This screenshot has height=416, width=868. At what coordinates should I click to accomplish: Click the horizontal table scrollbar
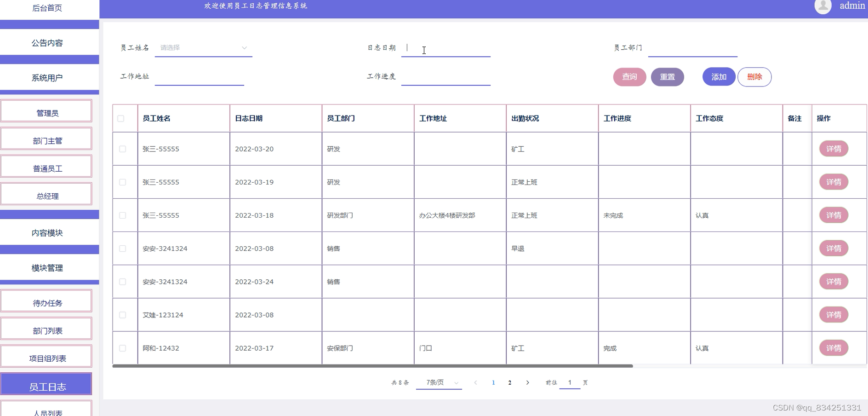(x=372, y=366)
